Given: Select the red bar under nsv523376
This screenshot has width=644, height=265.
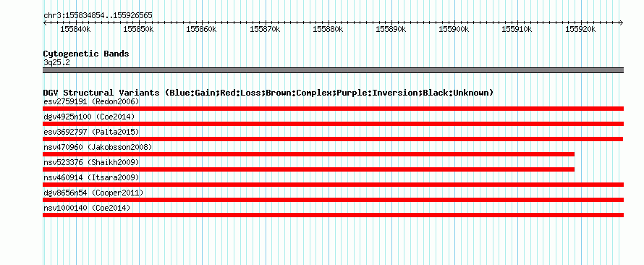Looking at the screenshot, I should coord(308,169).
